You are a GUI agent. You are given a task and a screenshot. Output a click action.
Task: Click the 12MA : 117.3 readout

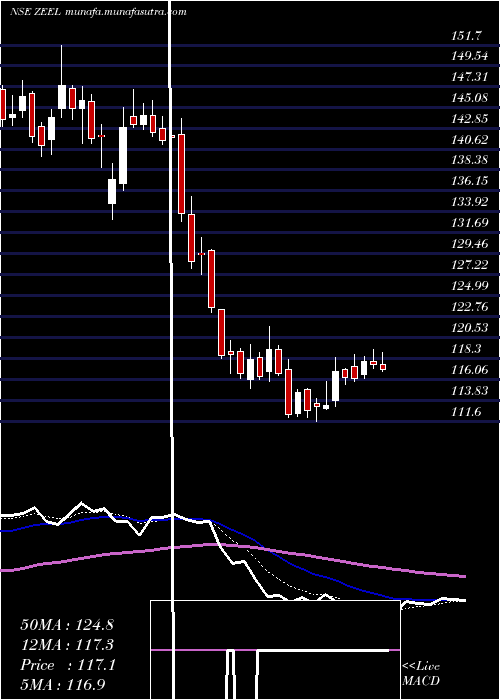coord(67,645)
